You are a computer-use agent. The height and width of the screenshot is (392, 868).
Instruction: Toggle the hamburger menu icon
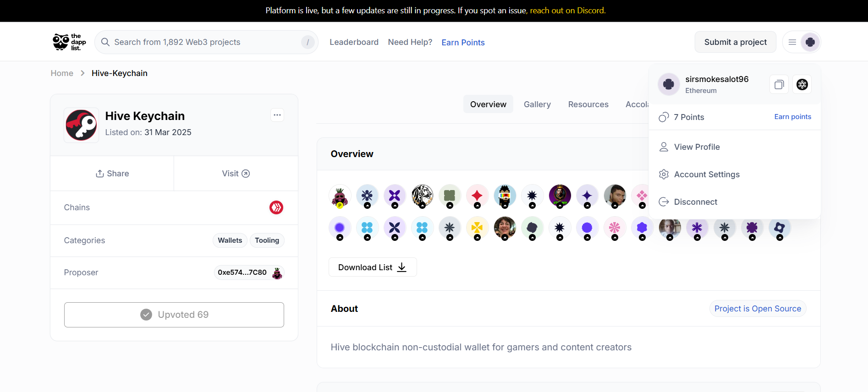(792, 42)
